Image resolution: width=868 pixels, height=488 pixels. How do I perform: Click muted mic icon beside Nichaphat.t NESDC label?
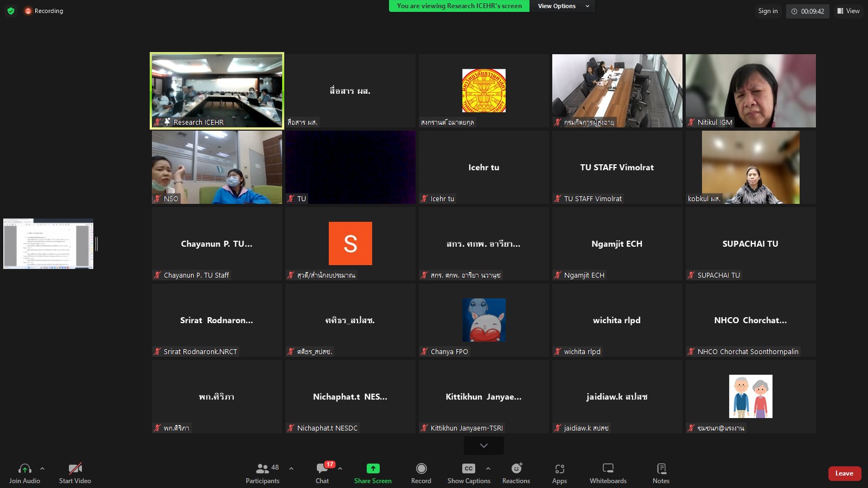pyautogui.click(x=291, y=428)
